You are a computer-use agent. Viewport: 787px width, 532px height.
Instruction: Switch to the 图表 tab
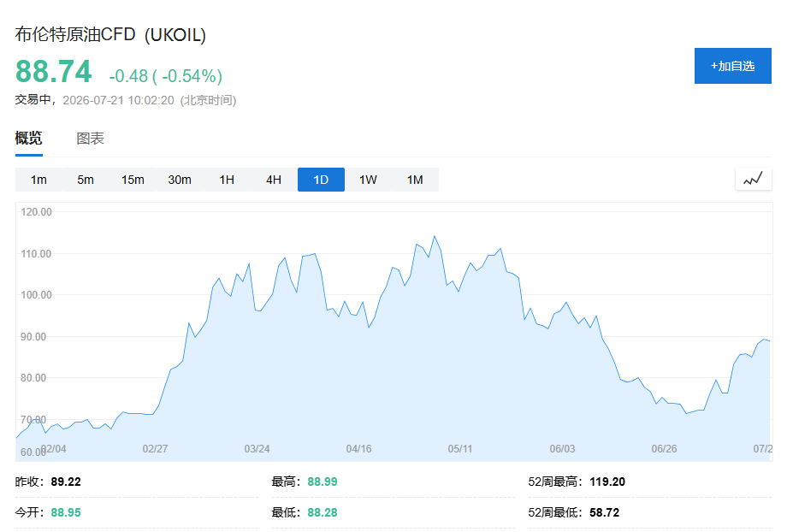pyautogui.click(x=91, y=139)
